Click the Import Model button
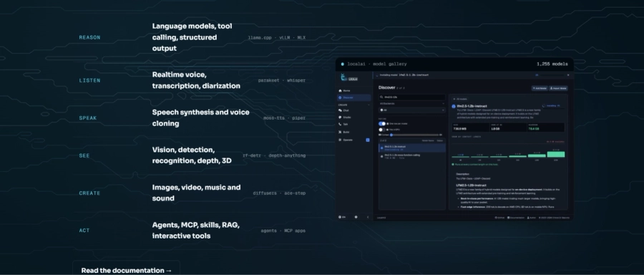Screen dimensions: 644x275 (558, 88)
